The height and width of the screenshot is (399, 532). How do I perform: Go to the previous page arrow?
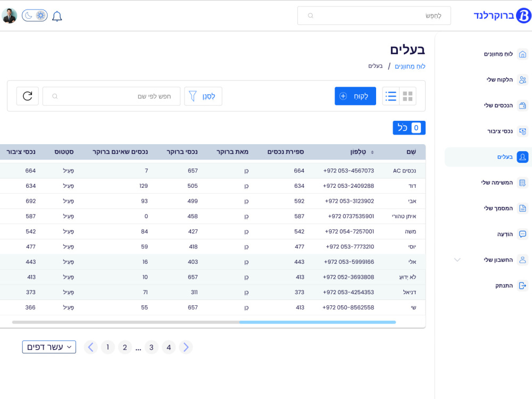[90, 347]
